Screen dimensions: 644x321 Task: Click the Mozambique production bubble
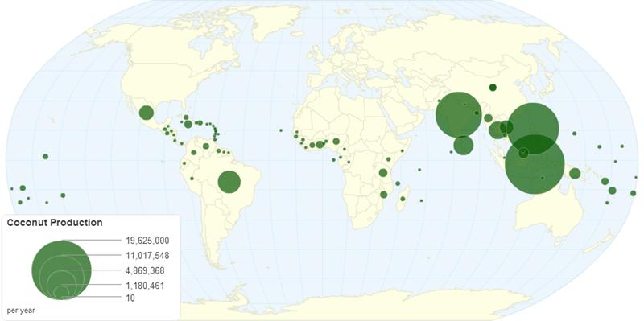[x=384, y=195]
